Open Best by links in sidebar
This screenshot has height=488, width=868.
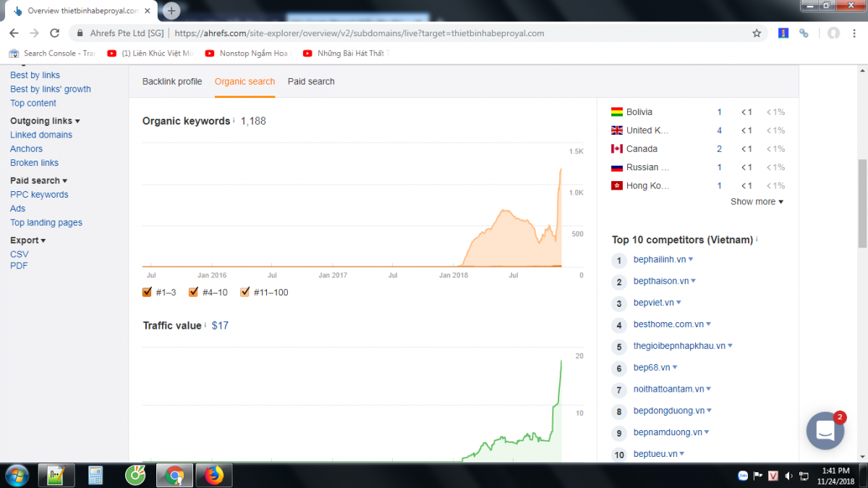click(x=35, y=75)
